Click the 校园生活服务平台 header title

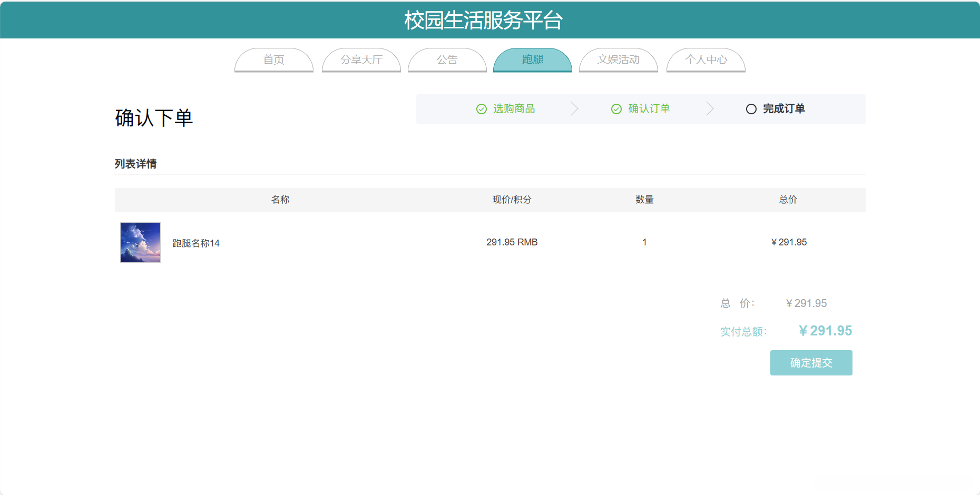tap(484, 21)
